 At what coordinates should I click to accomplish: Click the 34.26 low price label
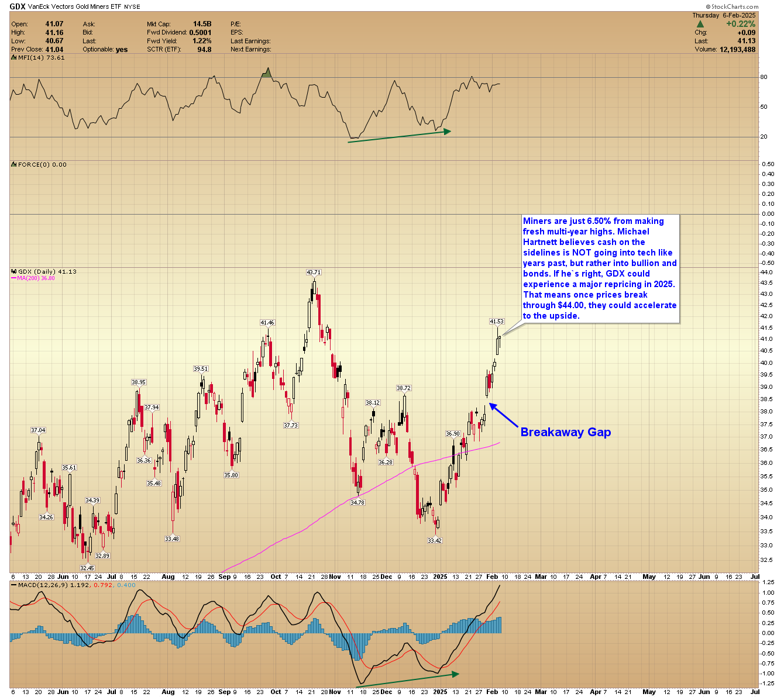pos(46,517)
